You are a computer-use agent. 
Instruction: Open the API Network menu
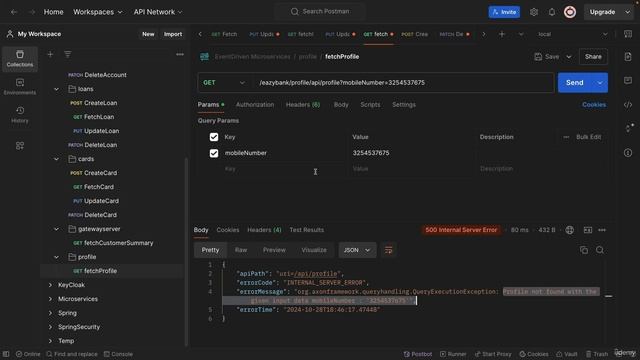point(158,12)
